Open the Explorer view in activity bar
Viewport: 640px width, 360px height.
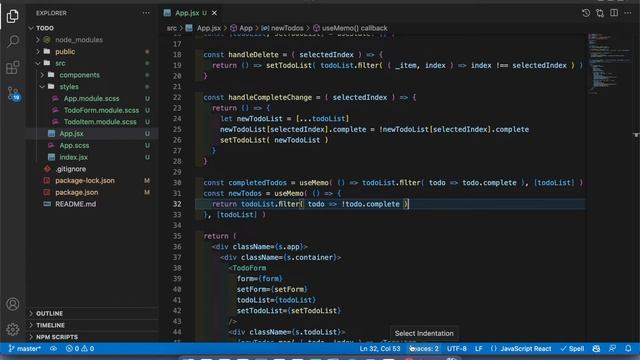click(x=13, y=16)
